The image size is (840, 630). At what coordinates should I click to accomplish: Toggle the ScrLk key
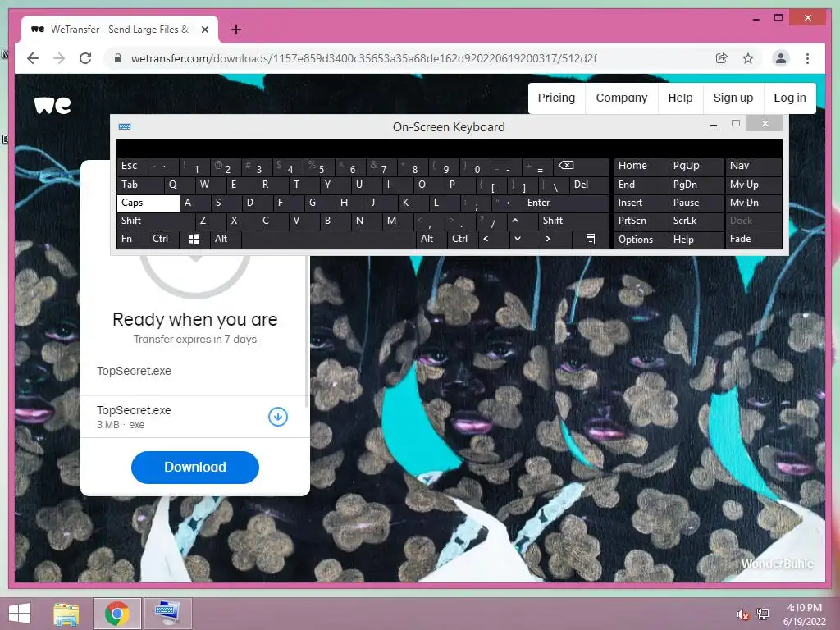coord(696,221)
